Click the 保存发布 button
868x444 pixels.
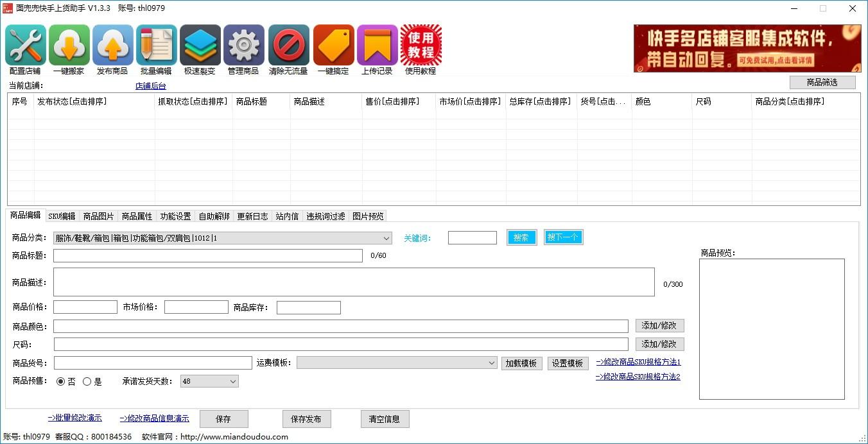pyautogui.click(x=306, y=419)
